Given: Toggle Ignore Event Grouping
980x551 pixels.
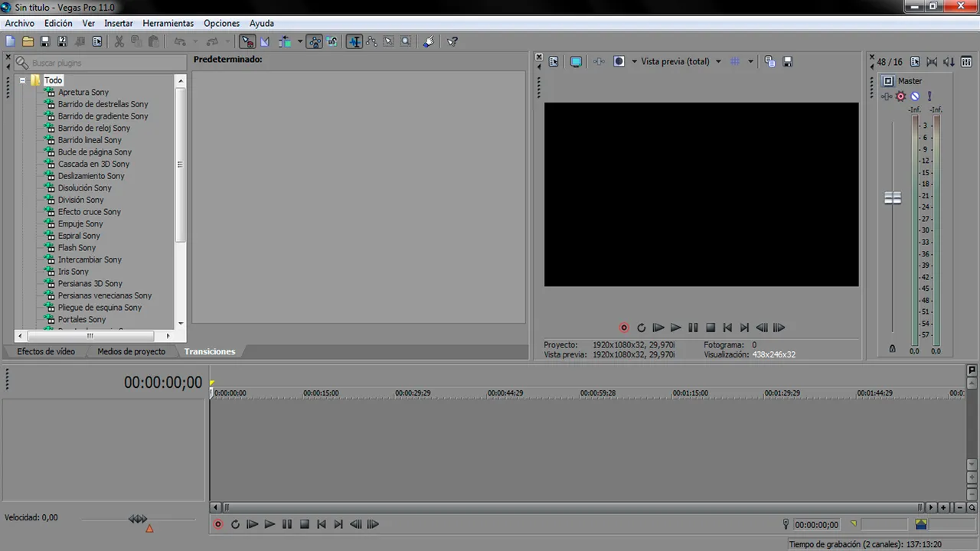Looking at the screenshot, I should pos(332,41).
